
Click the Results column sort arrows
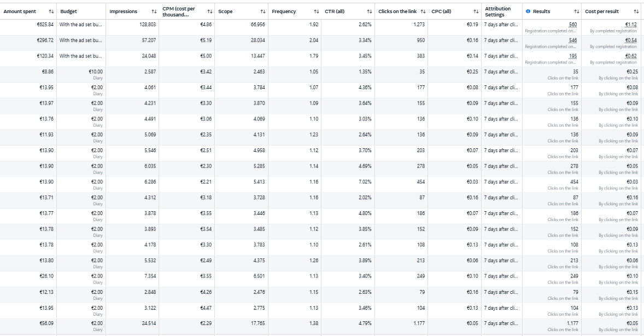tap(576, 11)
